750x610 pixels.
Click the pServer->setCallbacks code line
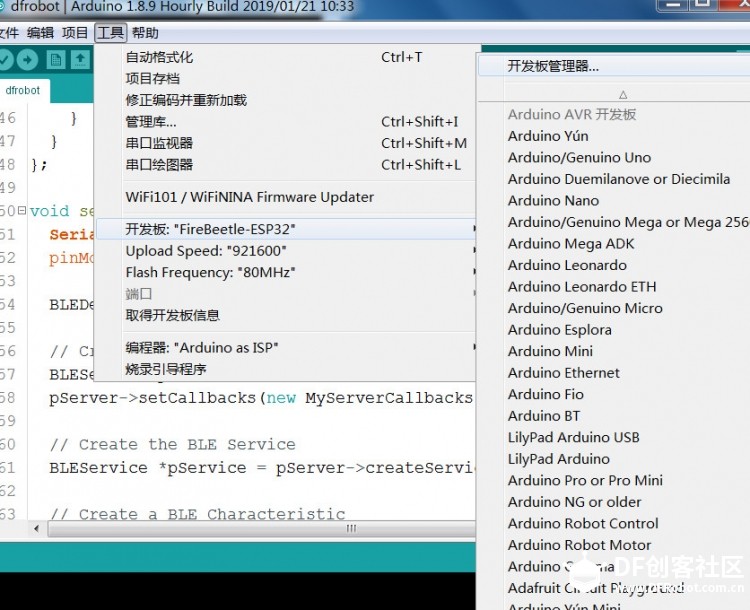[x=261, y=398]
